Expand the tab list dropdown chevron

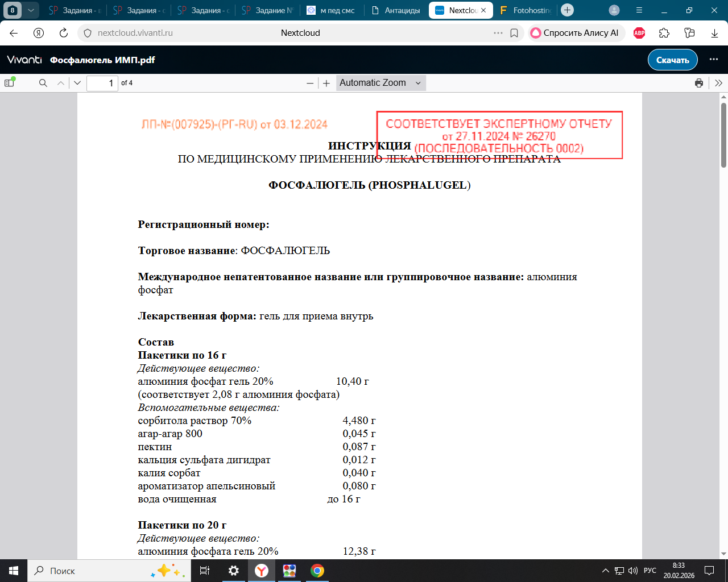pyautogui.click(x=31, y=10)
